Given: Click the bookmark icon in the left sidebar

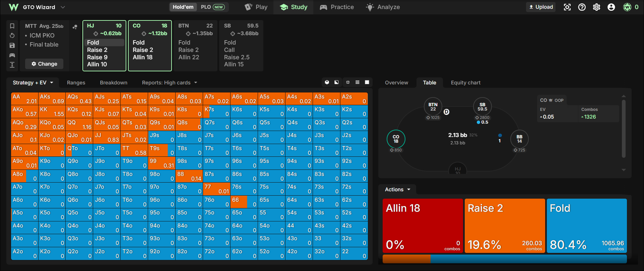Looking at the screenshot, I should (x=12, y=26).
